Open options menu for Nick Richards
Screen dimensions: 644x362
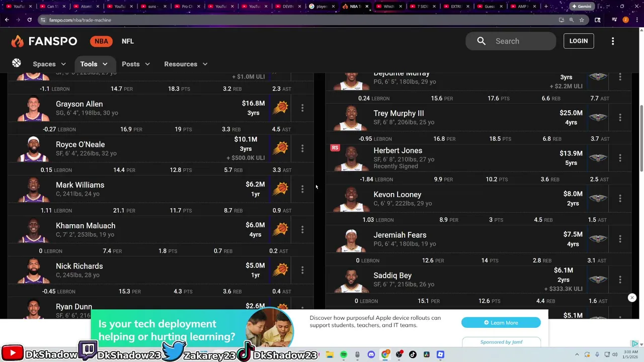pyautogui.click(x=302, y=270)
